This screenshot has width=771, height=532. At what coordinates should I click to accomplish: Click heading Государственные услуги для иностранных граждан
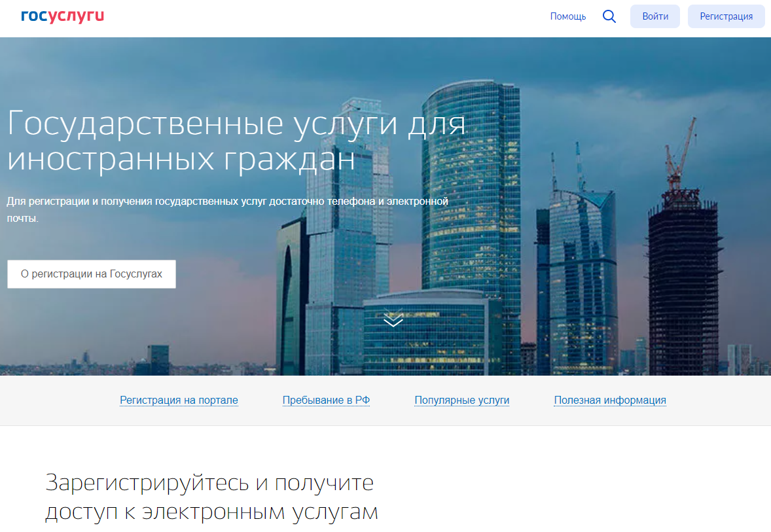click(x=236, y=141)
